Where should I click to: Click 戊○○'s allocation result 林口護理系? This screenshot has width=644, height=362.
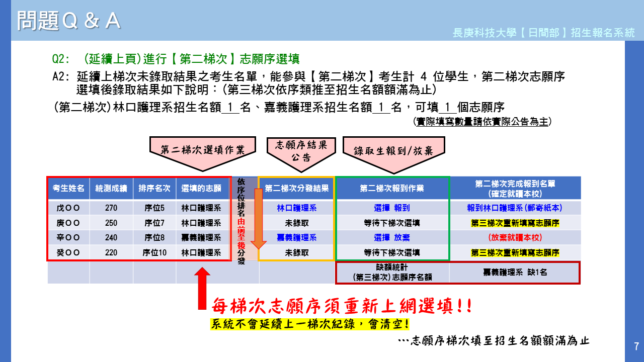tap(297, 208)
